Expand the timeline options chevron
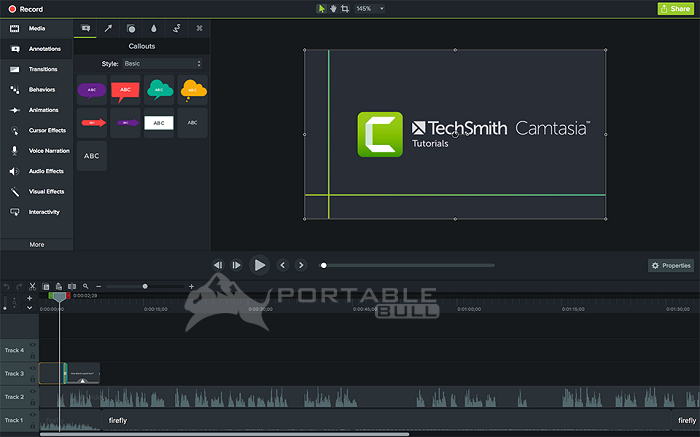This screenshot has width=700, height=437. click(x=29, y=308)
